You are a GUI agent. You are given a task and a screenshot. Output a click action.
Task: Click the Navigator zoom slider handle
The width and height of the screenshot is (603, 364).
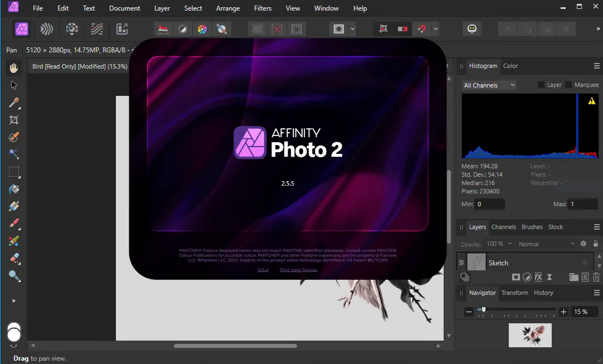[483, 309]
